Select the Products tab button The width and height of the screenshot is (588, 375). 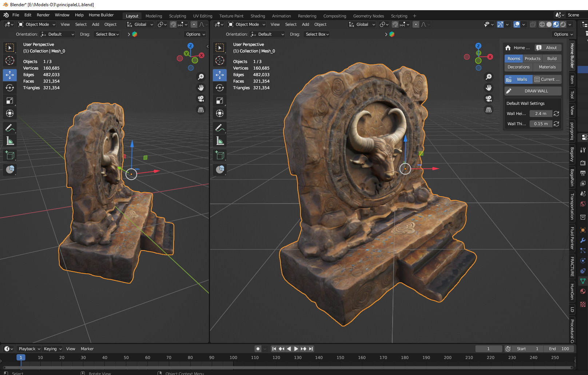(x=532, y=59)
